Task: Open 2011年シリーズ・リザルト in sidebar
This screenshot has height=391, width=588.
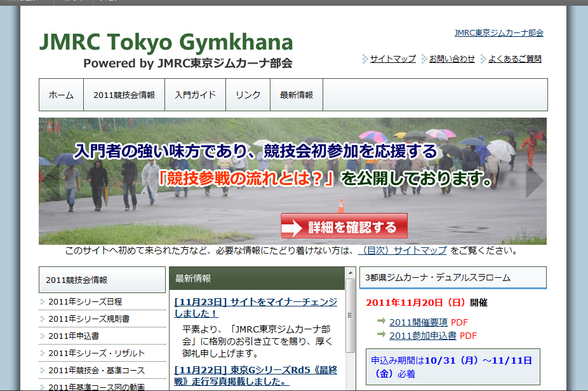Action: [97, 353]
